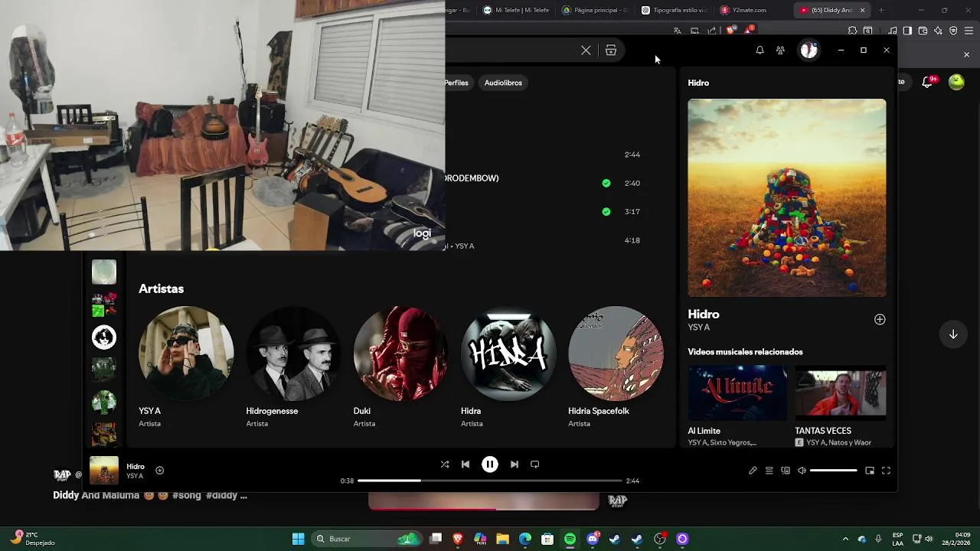This screenshot has width=980, height=551.
Task: Open Connect to a device
Action: [x=786, y=471]
